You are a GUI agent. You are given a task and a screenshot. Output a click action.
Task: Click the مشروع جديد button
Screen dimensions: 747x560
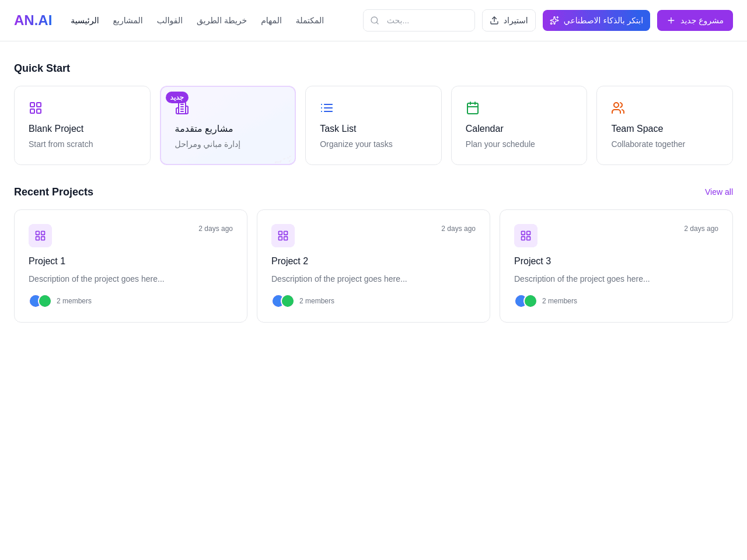click(695, 20)
